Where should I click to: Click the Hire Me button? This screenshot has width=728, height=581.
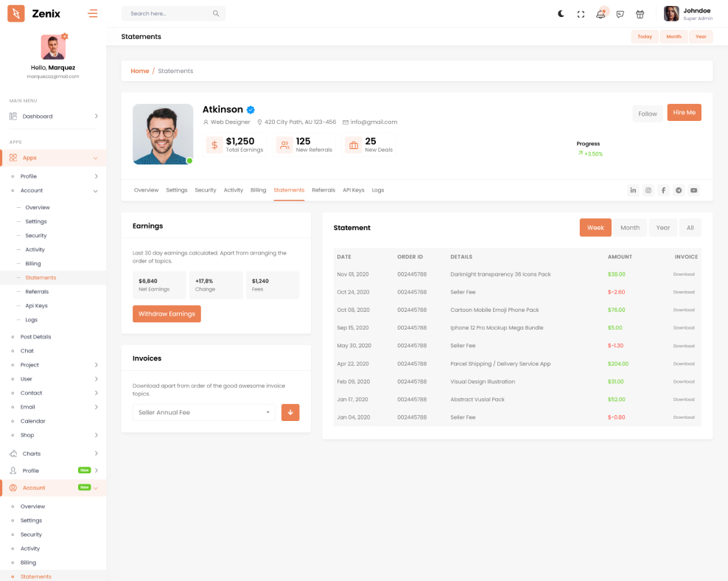coord(684,113)
